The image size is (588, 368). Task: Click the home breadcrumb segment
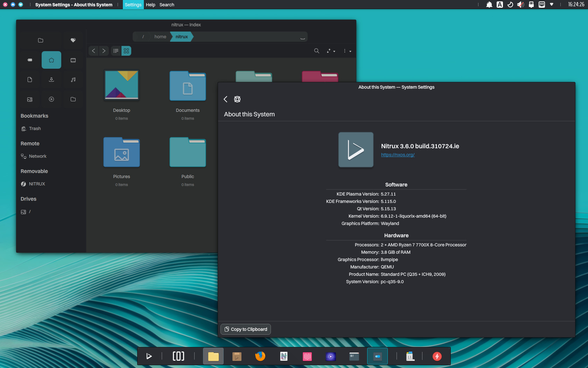(160, 36)
